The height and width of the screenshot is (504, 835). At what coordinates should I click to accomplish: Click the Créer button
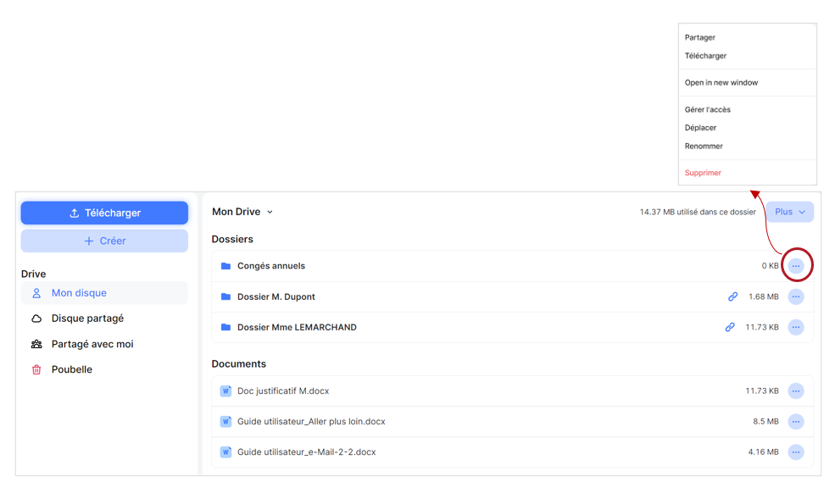(x=104, y=241)
